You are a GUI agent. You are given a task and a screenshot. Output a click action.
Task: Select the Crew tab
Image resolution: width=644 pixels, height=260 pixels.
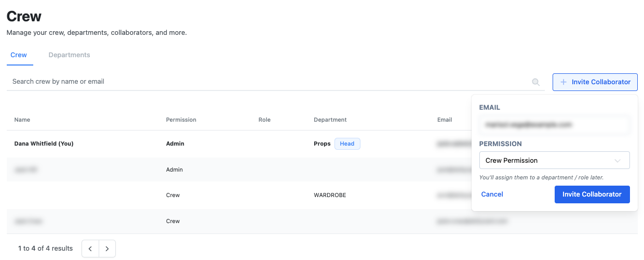click(x=19, y=55)
